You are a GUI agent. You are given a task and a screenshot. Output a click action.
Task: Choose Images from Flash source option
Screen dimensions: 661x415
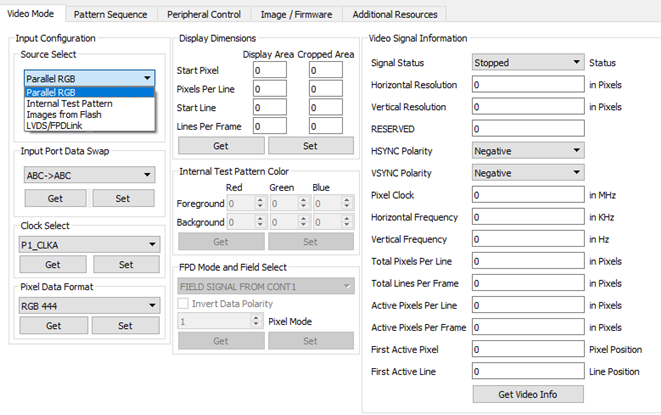62,114
